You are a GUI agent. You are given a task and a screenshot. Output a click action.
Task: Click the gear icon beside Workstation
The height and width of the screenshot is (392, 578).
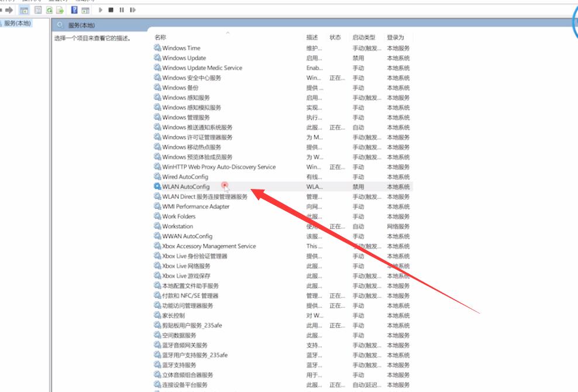pos(157,226)
